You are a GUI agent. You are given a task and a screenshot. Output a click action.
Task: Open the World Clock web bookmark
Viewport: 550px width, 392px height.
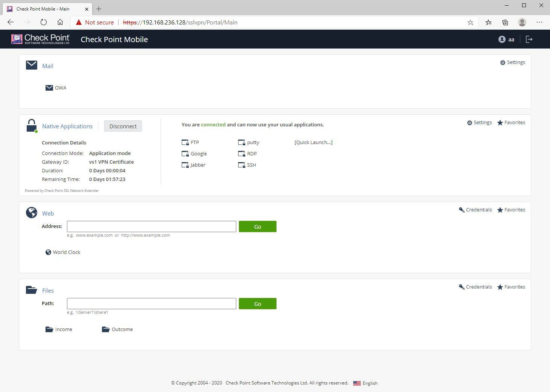point(67,252)
